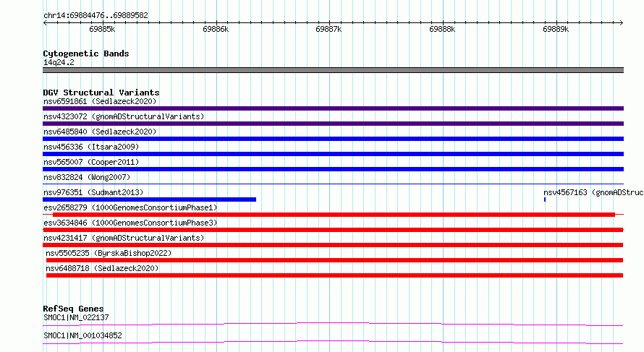This screenshot has height=352, width=644.
Task: Open the SMOC1|NM_022137 gene label
Action: (x=76, y=317)
